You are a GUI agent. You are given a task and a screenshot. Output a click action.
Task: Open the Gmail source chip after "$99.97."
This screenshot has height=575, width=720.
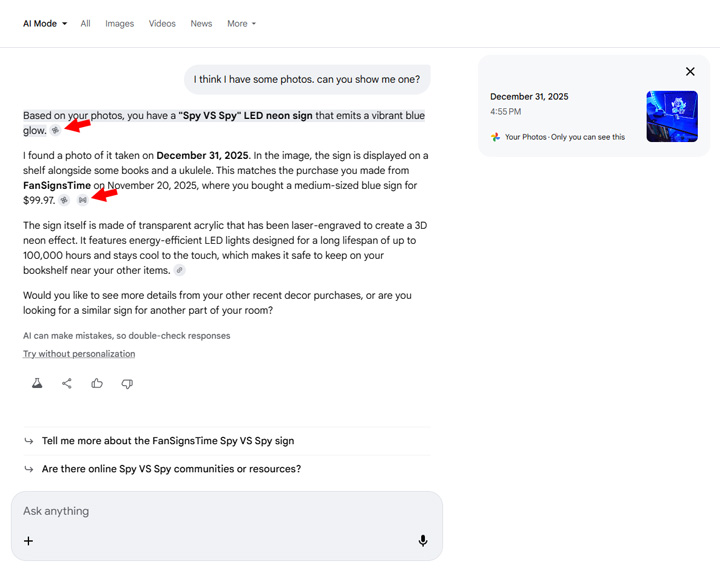[x=82, y=200]
